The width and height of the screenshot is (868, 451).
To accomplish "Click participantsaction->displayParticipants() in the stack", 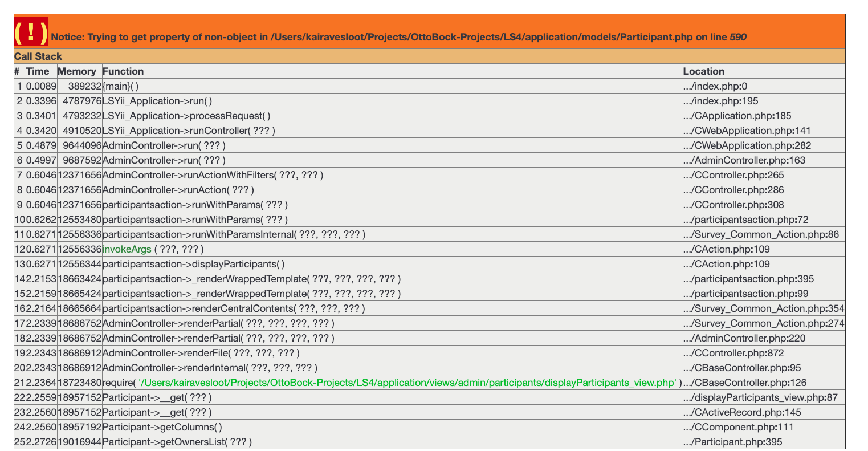I will click(193, 264).
